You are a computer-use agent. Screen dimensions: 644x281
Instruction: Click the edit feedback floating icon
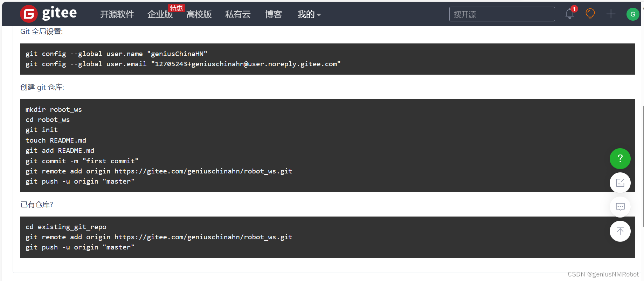click(620, 183)
